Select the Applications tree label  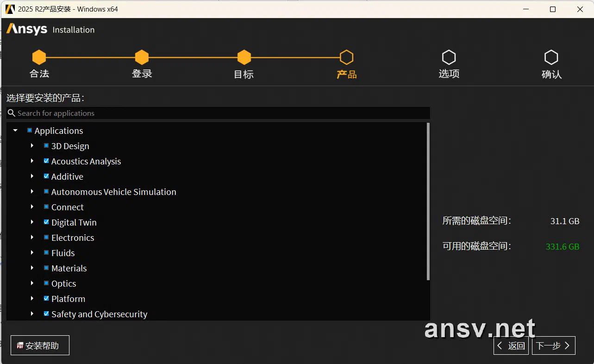tap(59, 131)
